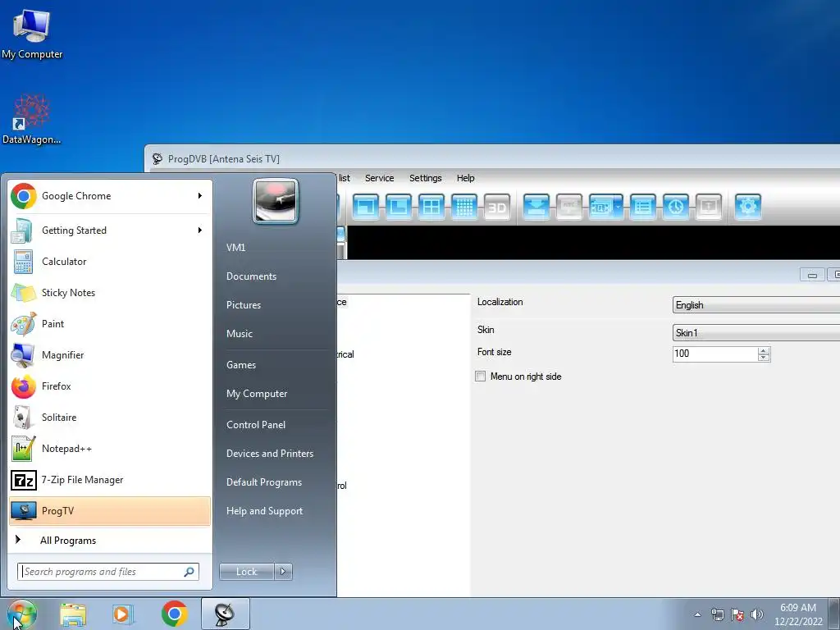Screen dimensions: 840x630
Task: Open the arrow beside the film strip icon
Action: click(619, 206)
